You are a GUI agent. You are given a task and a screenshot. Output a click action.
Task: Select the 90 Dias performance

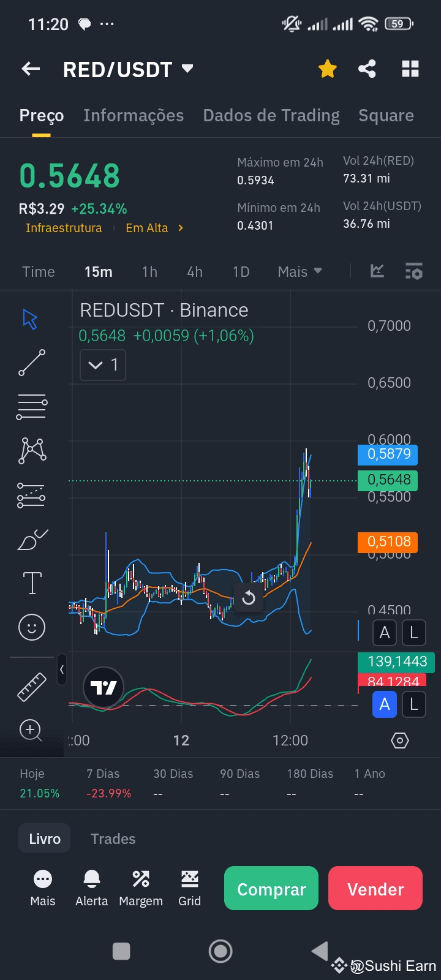coord(240,783)
